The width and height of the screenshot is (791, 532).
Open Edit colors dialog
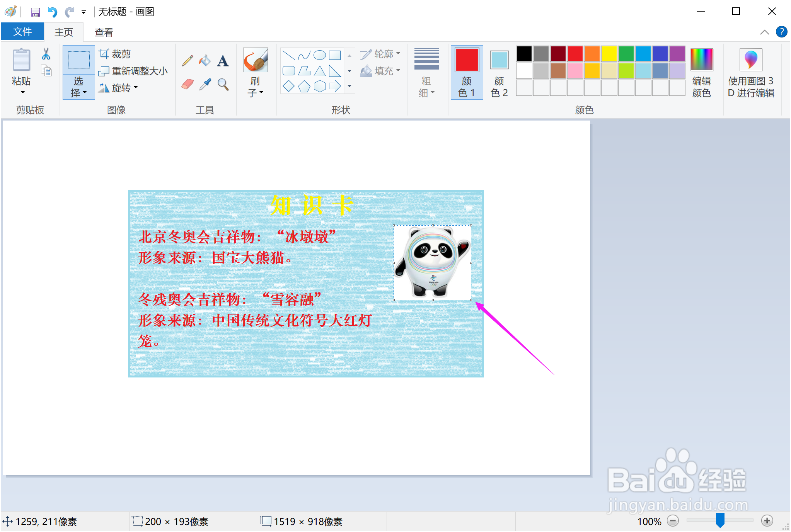click(702, 73)
